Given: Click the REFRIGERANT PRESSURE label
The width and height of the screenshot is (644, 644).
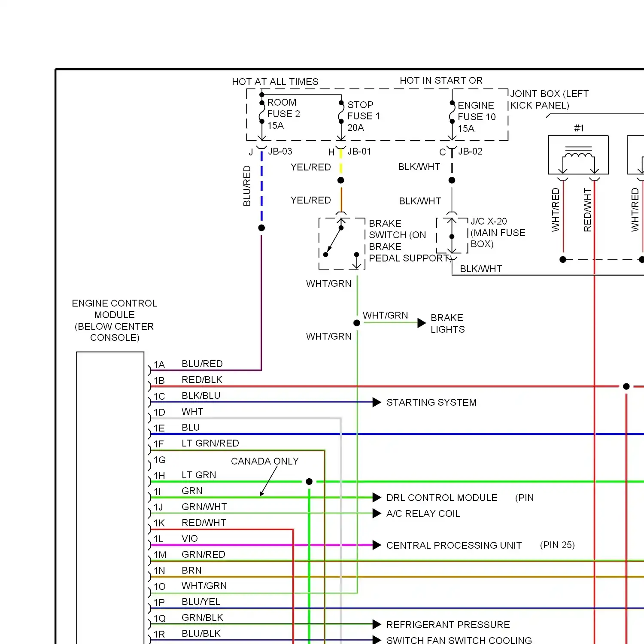Looking at the screenshot, I should pos(448,625).
